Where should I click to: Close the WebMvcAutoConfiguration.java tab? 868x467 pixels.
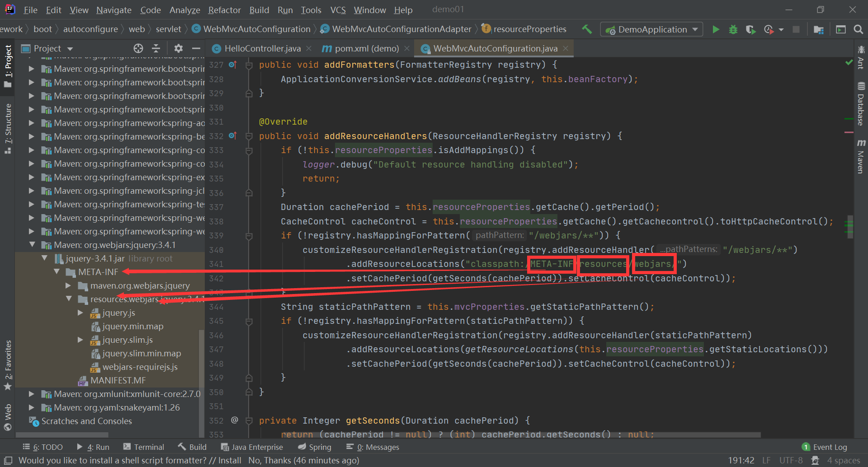566,48
